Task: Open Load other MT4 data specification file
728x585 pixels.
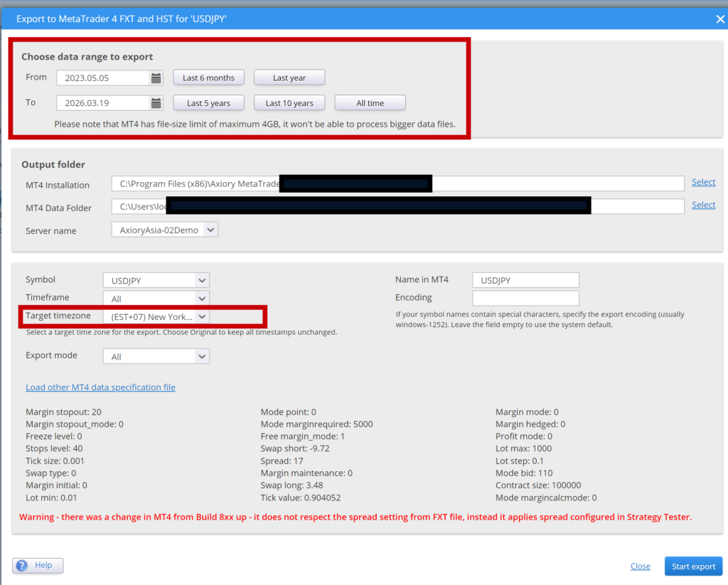Action: click(100, 387)
